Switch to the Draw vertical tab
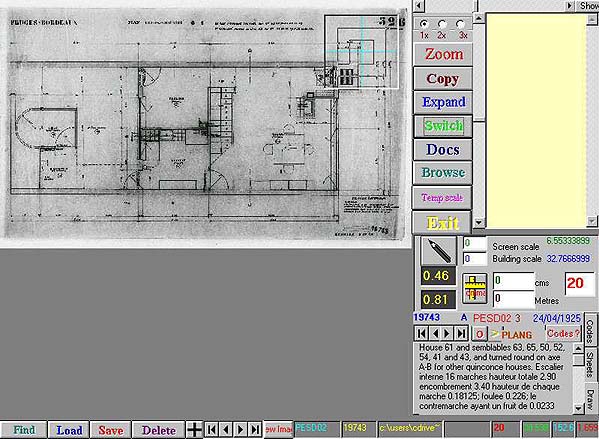Image resolution: width=599 pixels, height=439 pixels. (x=590, y=400)
